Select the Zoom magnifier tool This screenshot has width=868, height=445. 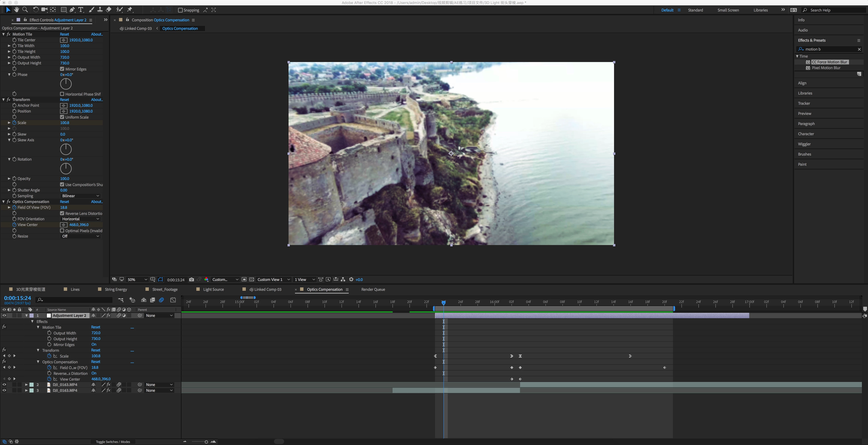(x=25, y=10)
